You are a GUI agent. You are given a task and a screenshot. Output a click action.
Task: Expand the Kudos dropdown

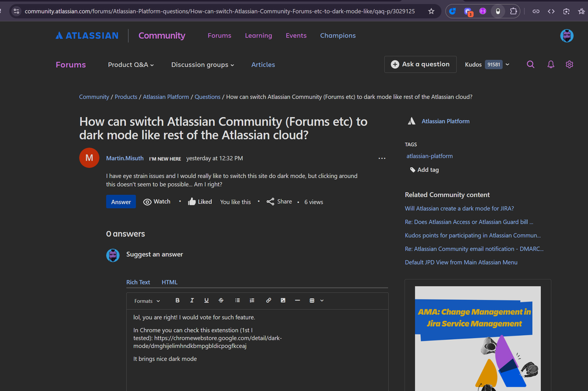(x=507, y=65)
